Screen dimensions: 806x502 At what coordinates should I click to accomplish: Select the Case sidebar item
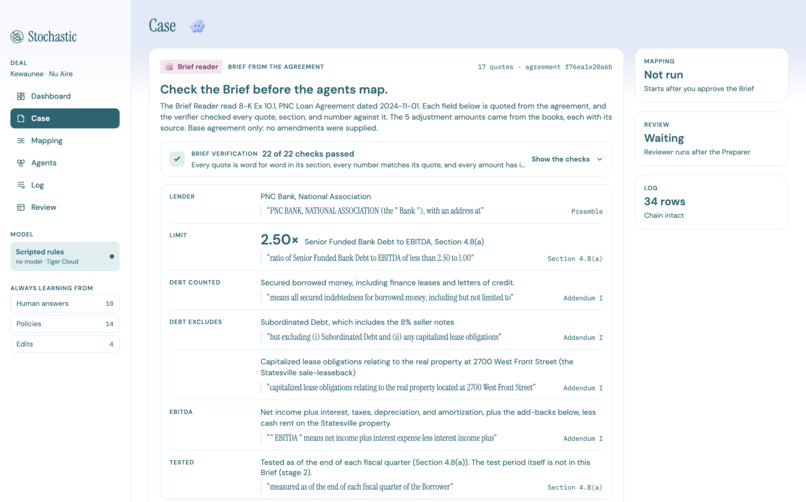coord(65,118)
